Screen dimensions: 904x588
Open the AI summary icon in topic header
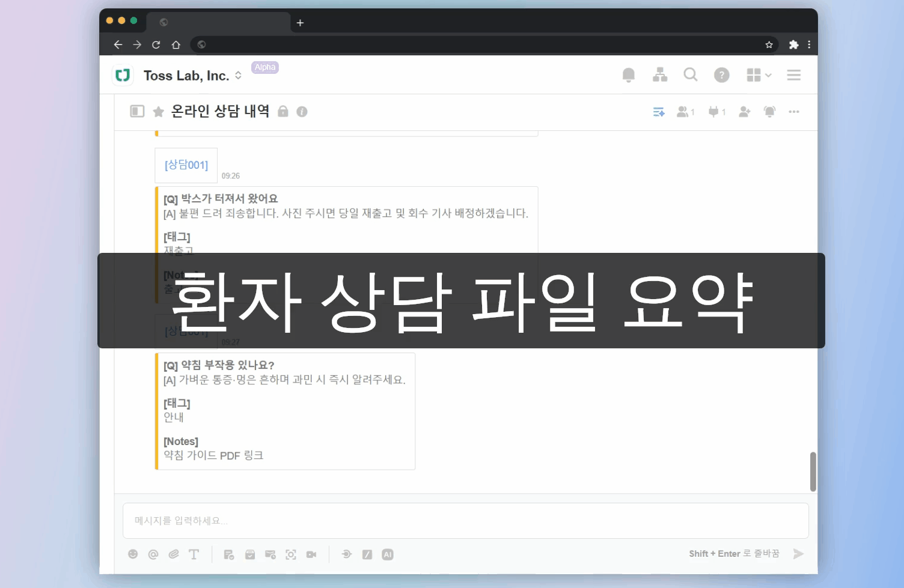click(x=659, y=112)
